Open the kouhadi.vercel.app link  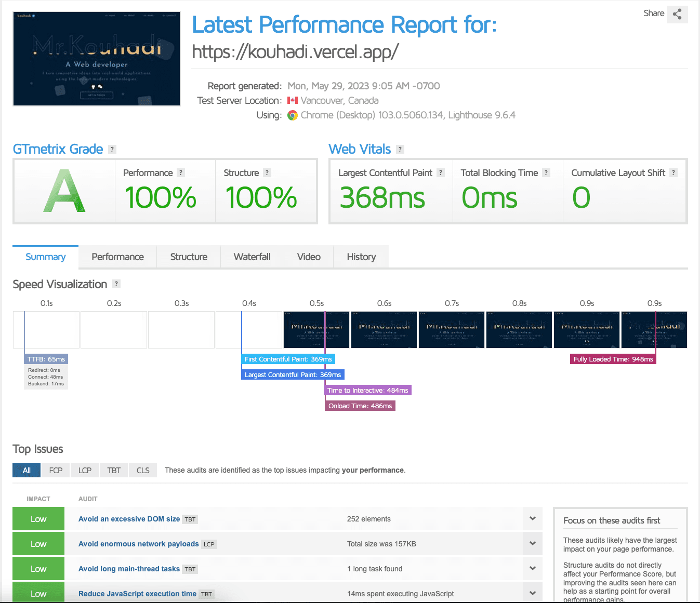coord(295,52)
